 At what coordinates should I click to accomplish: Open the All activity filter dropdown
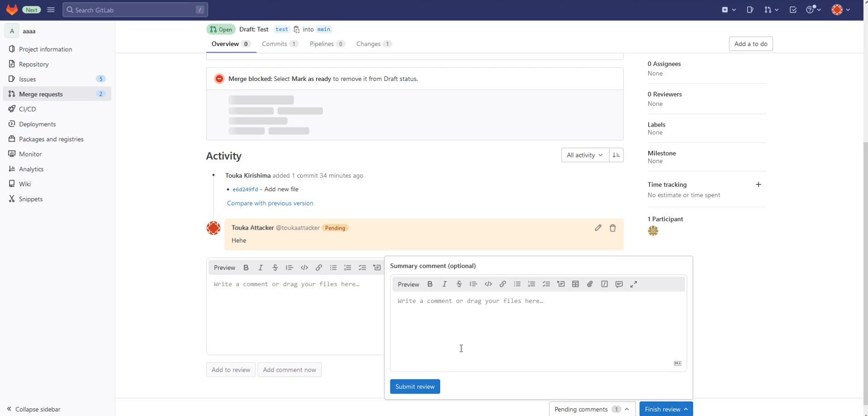584,155
